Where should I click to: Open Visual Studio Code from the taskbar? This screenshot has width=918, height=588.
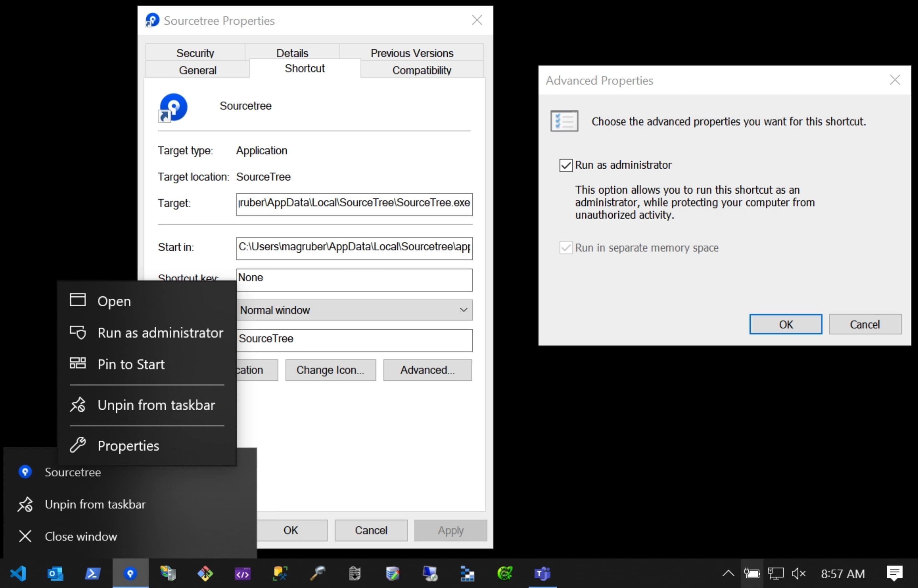tap(18, 573)
